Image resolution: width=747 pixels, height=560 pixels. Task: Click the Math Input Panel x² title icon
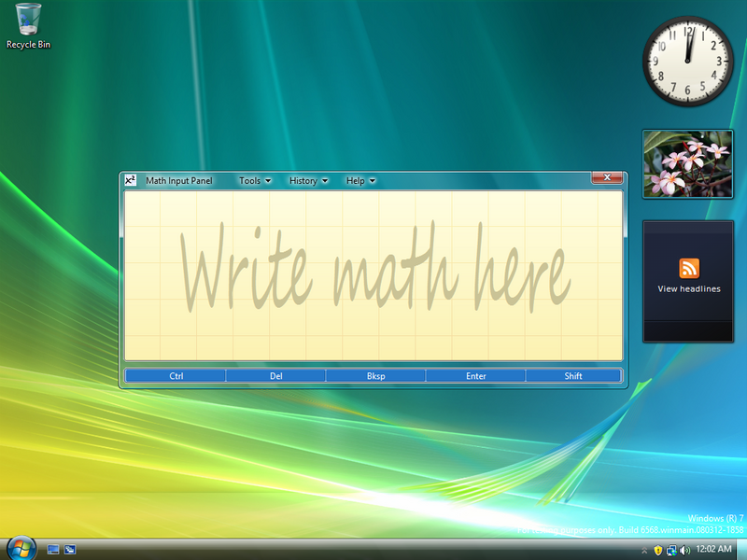point(130,180)
